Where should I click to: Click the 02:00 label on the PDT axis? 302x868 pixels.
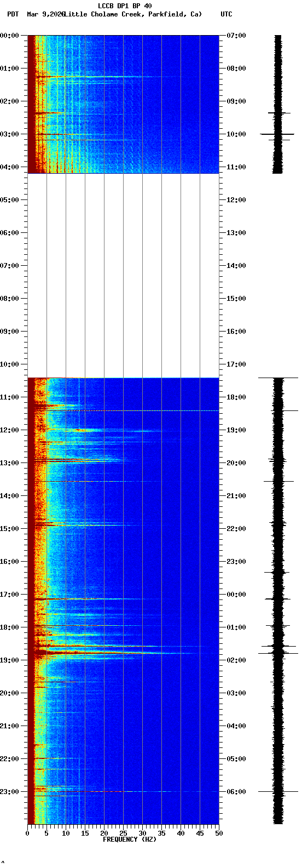(9, 101)
